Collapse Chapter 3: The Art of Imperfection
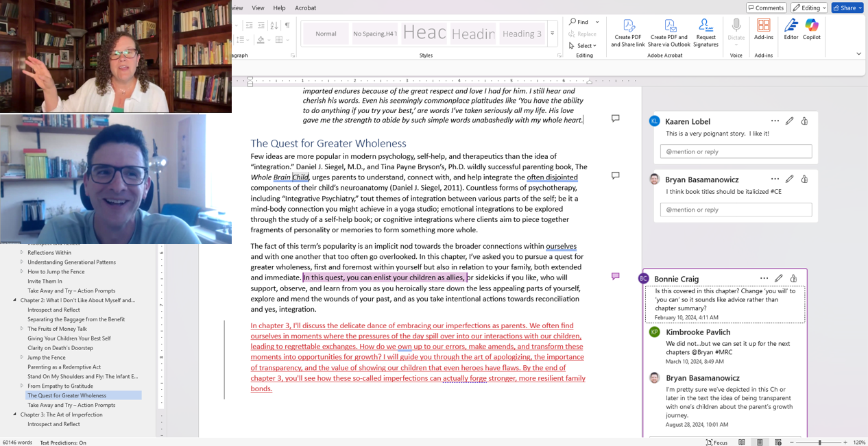 15,414
